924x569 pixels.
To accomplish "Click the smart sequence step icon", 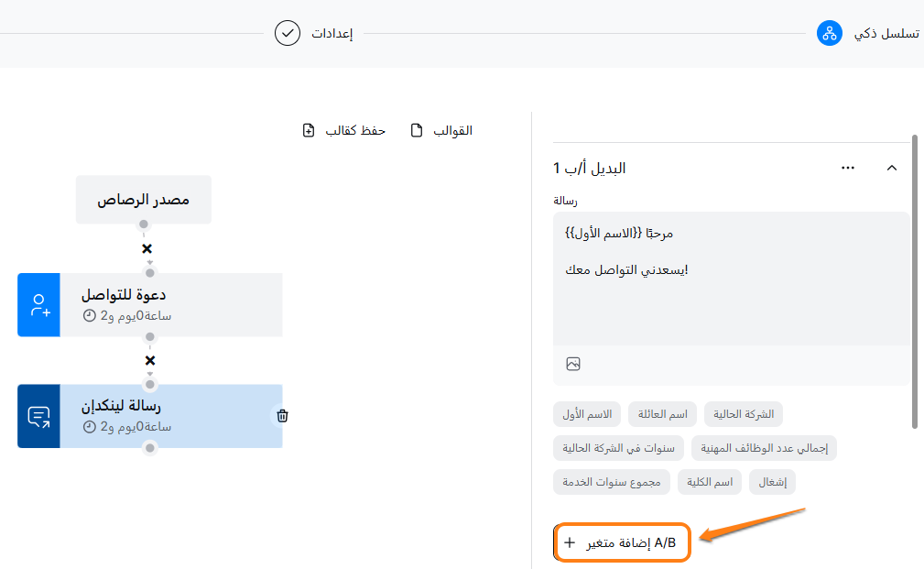I will pyautogui.click(x=830, y=34).
